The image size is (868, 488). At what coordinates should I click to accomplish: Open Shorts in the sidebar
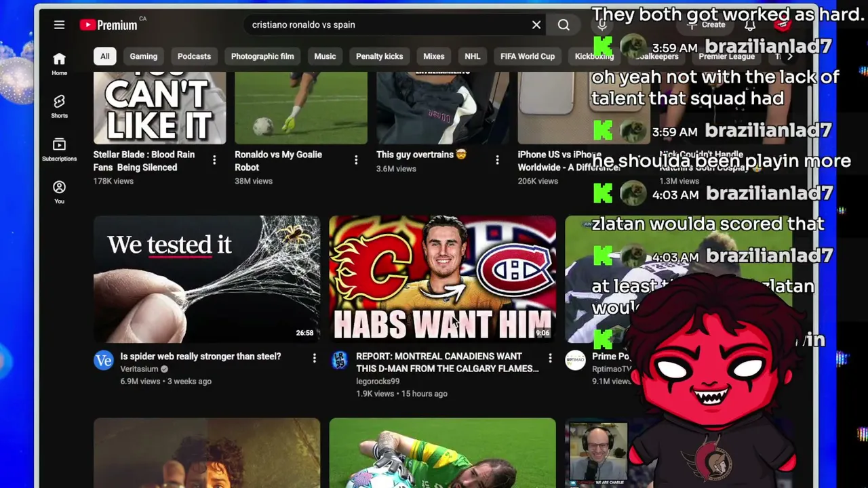(60, 106)
